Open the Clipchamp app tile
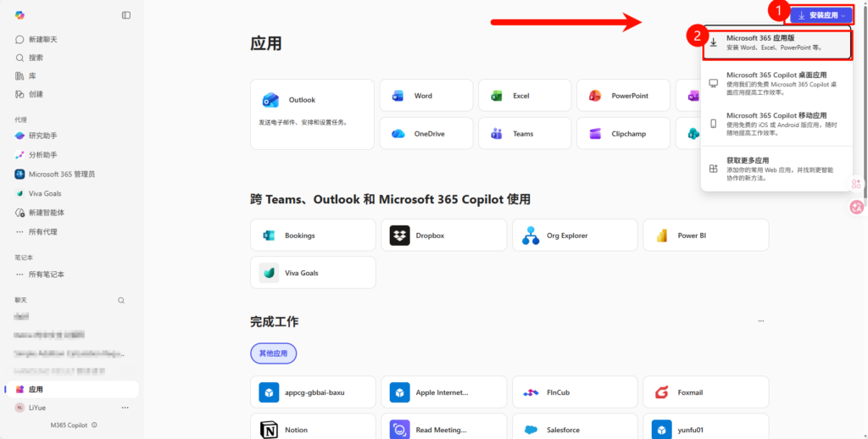Viewport: 868px width, 439px height. (623, 134)
